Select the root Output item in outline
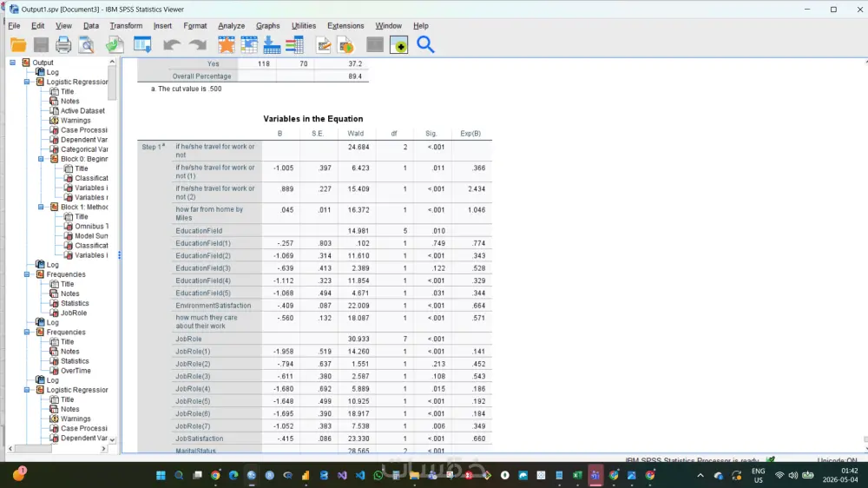The image size is (868, 488). pyautogui.click(x=43, y=63)
